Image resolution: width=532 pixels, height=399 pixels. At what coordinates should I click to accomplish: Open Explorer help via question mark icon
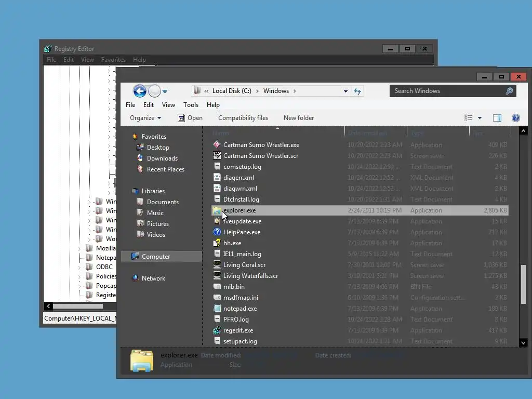[x=516, y=118]
